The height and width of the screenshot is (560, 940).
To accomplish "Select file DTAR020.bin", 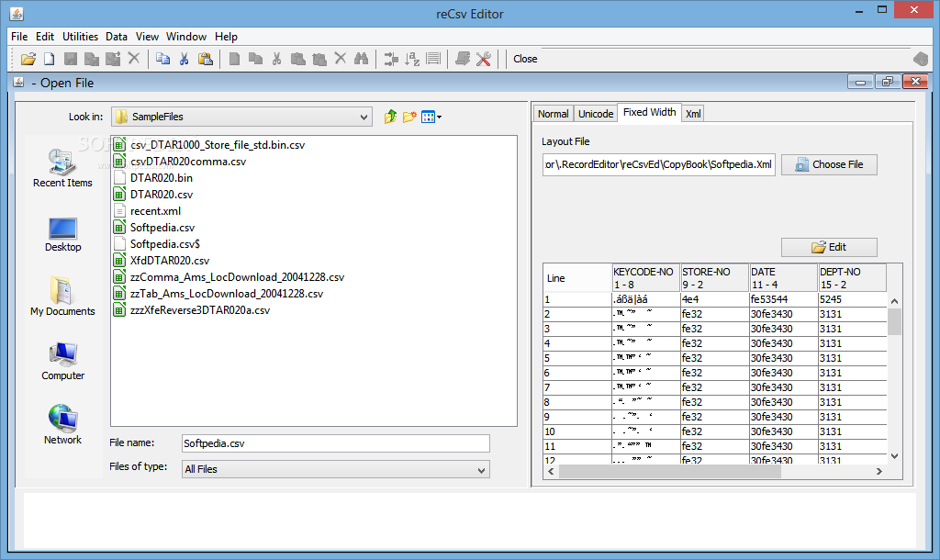I will coord(162,178).
